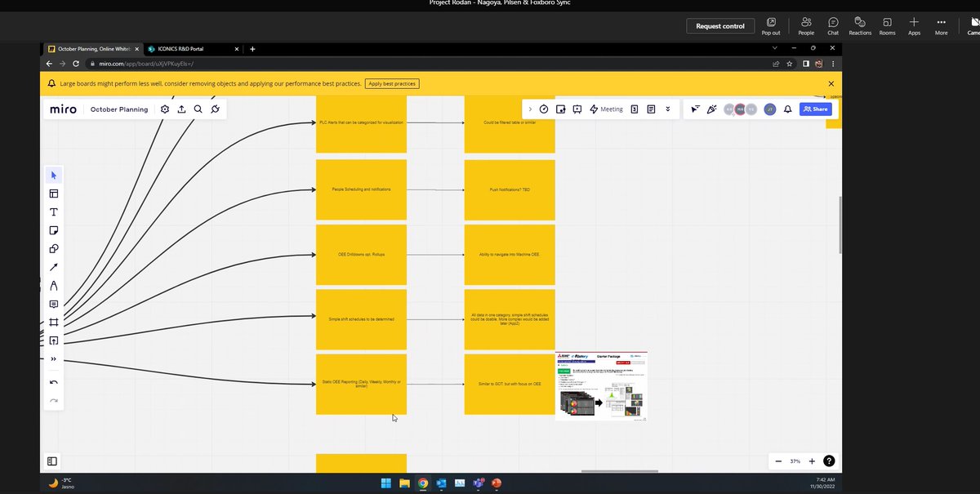
Task: Reload the Miro page
Action: pos(76,63)
